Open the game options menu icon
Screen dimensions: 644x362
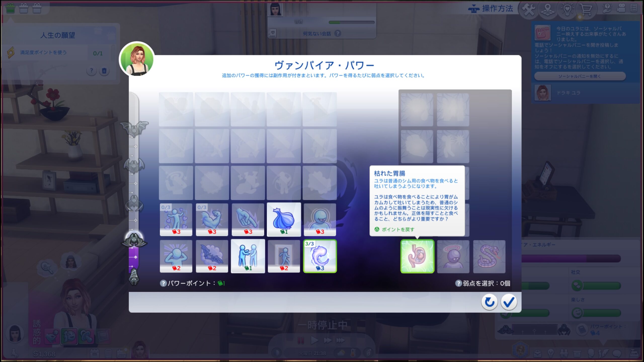click(x=634, y=8)
